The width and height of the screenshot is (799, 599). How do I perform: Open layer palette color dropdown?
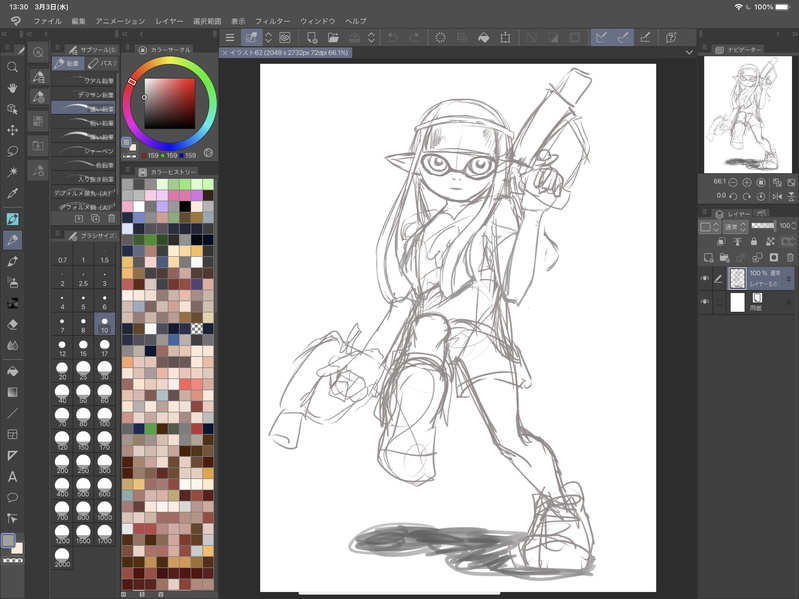pyautogui.click(x=709, y=226)
